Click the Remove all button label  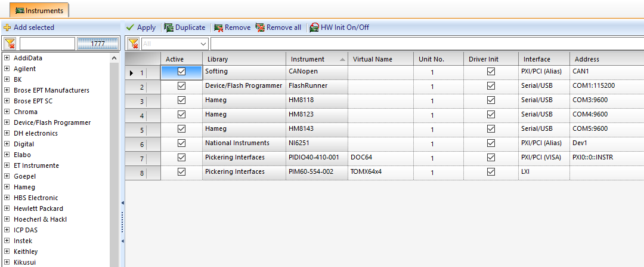tap(284, 27)
